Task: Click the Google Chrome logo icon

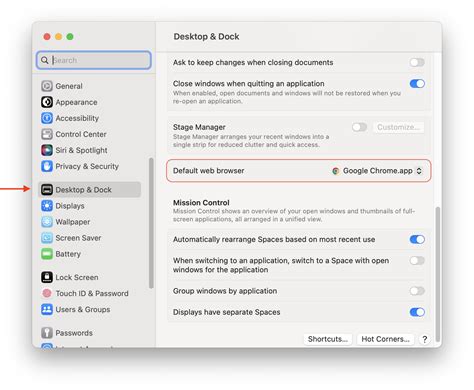Action: 336,171
